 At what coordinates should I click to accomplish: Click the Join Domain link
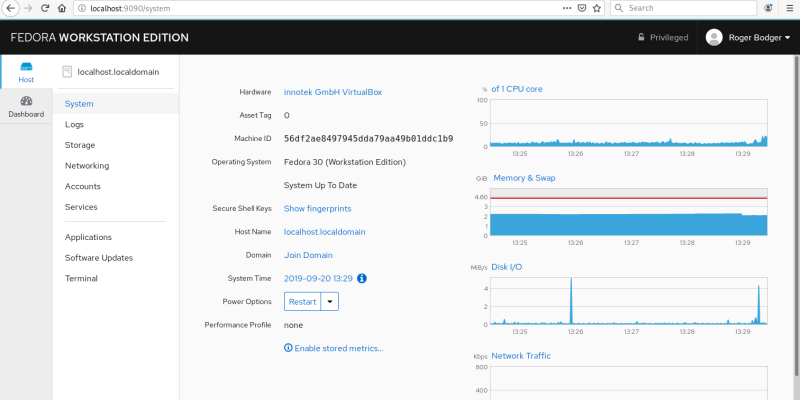pyautogui.click(x=308, y=255)
